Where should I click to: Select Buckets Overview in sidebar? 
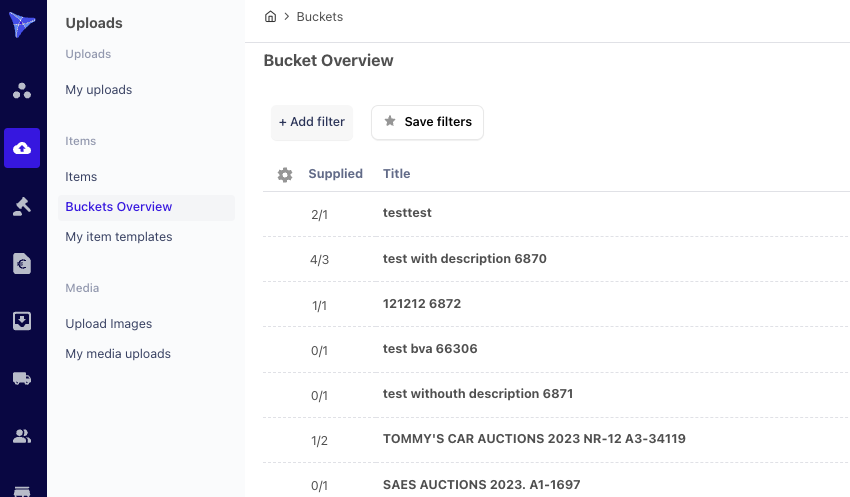119,207
